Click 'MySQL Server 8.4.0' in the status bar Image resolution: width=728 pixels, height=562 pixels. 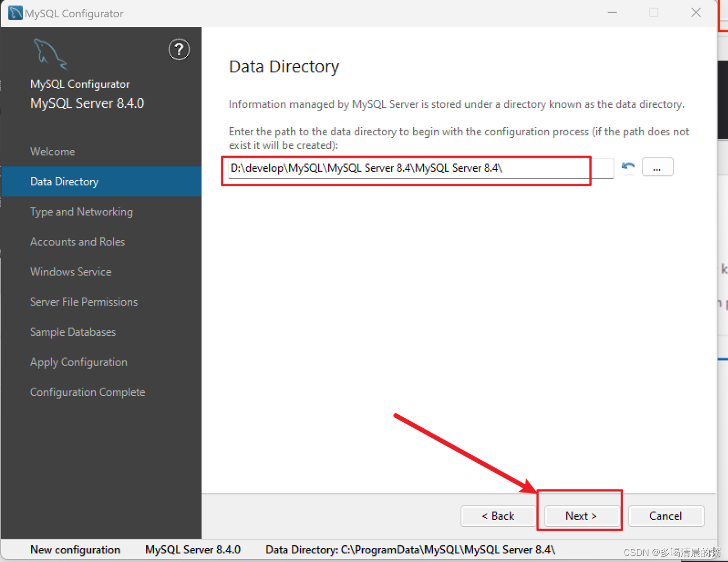click(193, 550)
